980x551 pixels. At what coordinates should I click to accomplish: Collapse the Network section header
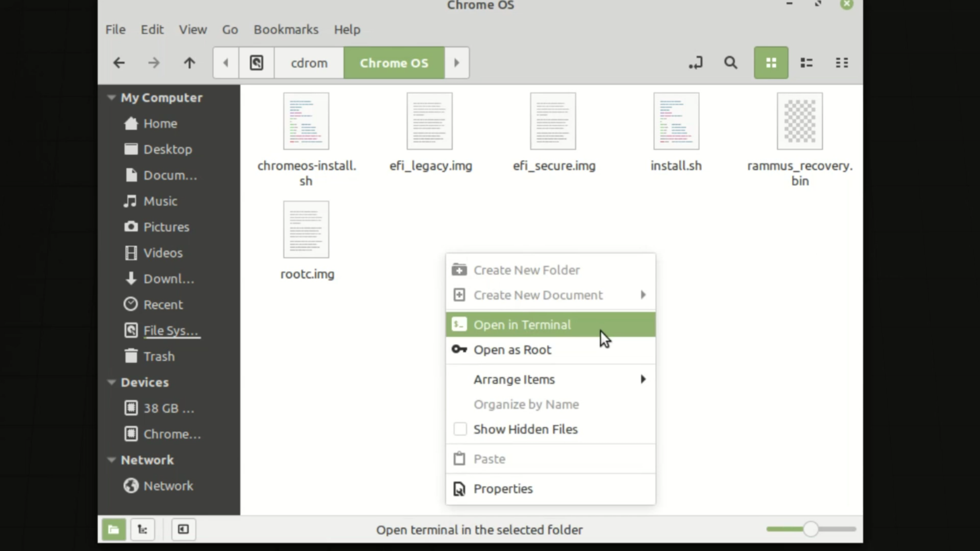[x=111, y=460]
